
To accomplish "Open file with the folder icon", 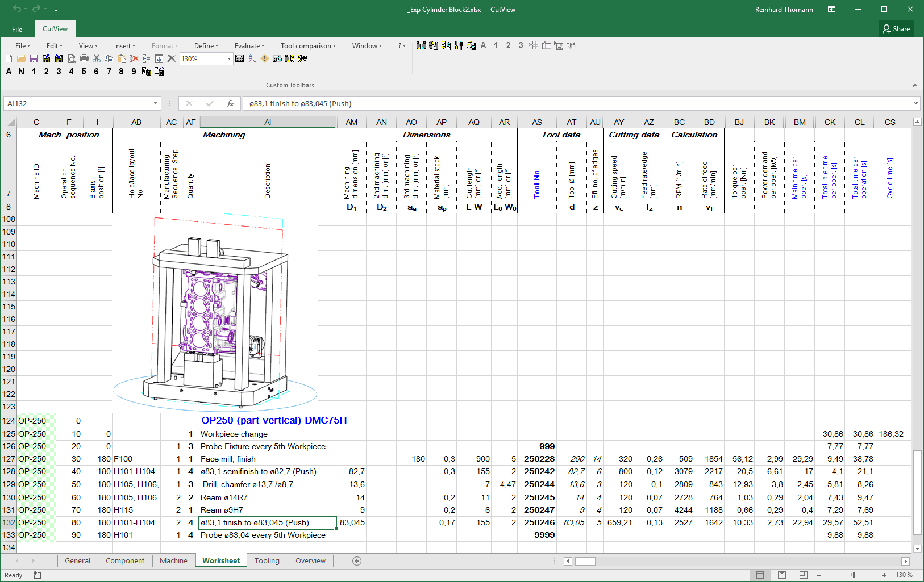I will tap(21, 58).
